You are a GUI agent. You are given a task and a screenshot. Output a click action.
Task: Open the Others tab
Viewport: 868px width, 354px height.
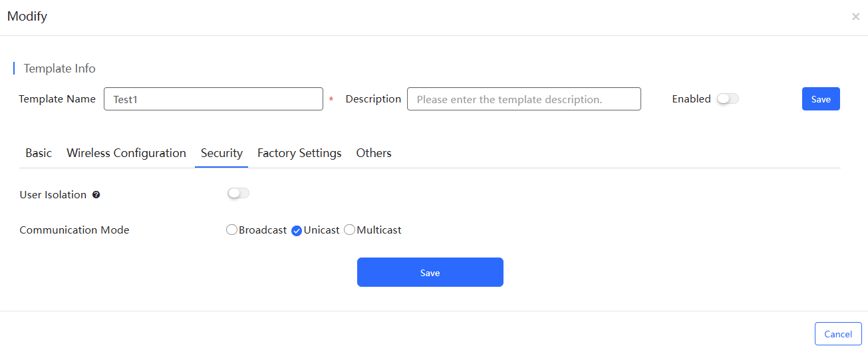pyautogui.click(x=374, y=153)
